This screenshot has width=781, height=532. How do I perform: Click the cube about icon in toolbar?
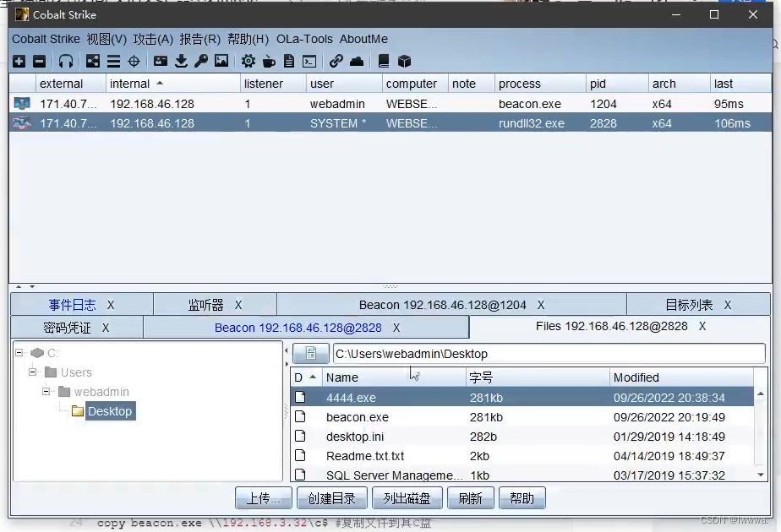404,61
